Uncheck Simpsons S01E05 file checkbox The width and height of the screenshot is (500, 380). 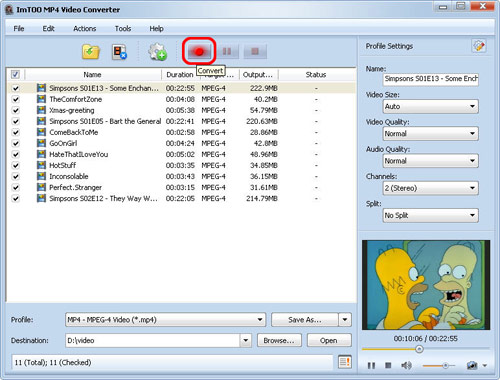point(15,121)
